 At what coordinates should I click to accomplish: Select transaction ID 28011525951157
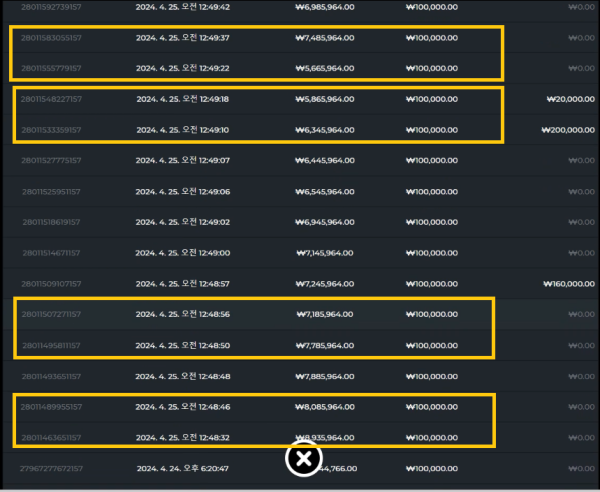[51, 192]
